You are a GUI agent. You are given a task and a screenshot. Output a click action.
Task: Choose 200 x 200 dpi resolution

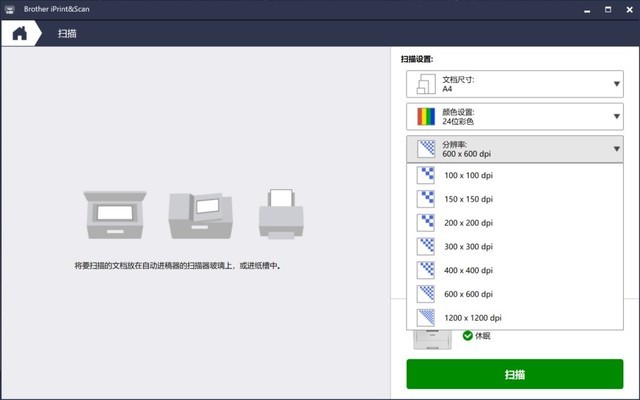[x=515, y=223]
